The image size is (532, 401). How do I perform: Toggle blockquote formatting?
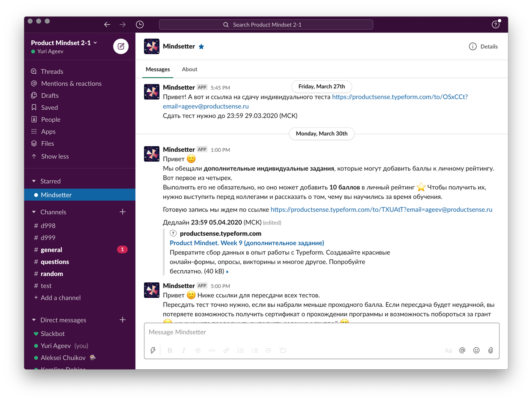pos(269,350)
